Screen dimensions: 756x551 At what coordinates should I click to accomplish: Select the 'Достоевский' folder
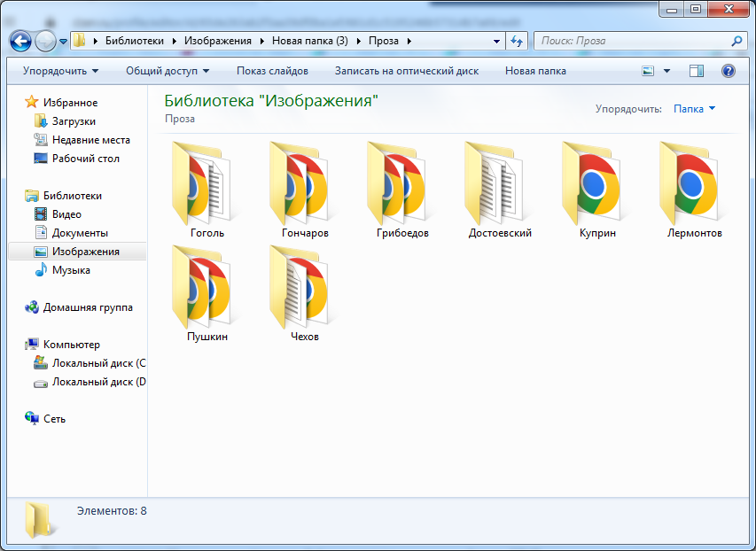pos(500,190)
